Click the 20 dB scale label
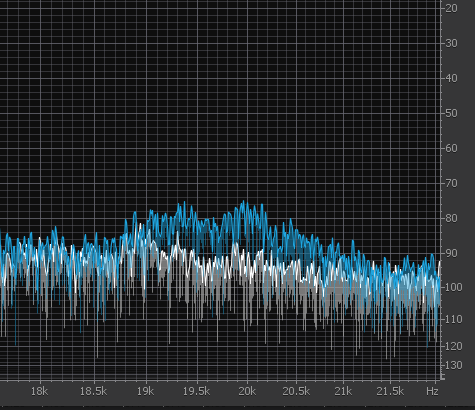The height and width of the screenshot is (410, 475). pos(451,8)
